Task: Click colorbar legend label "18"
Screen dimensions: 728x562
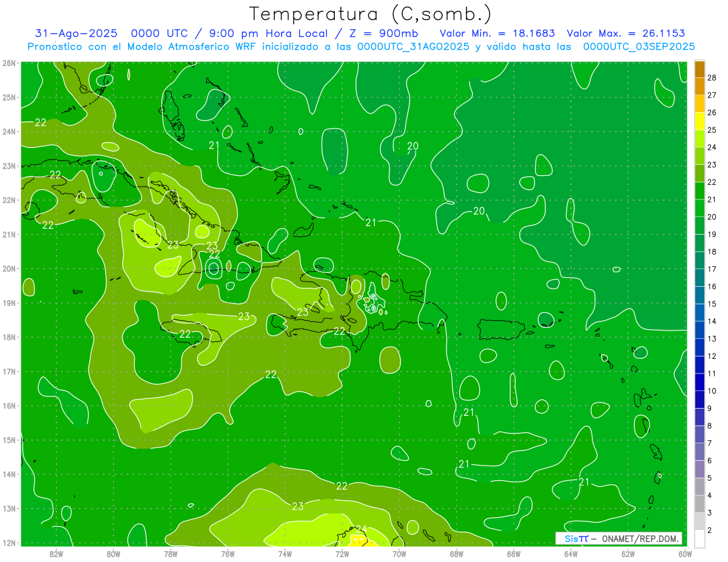Action: click(712, 252)
